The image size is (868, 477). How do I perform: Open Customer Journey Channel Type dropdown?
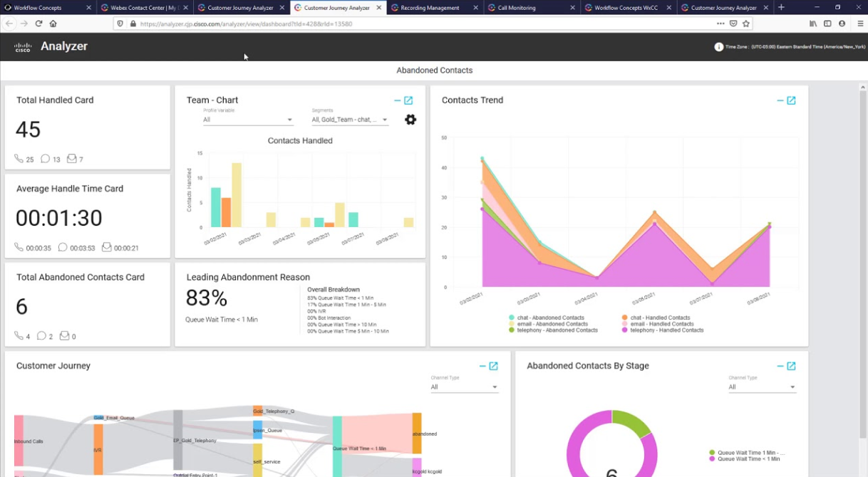click(x=464, y=387)
